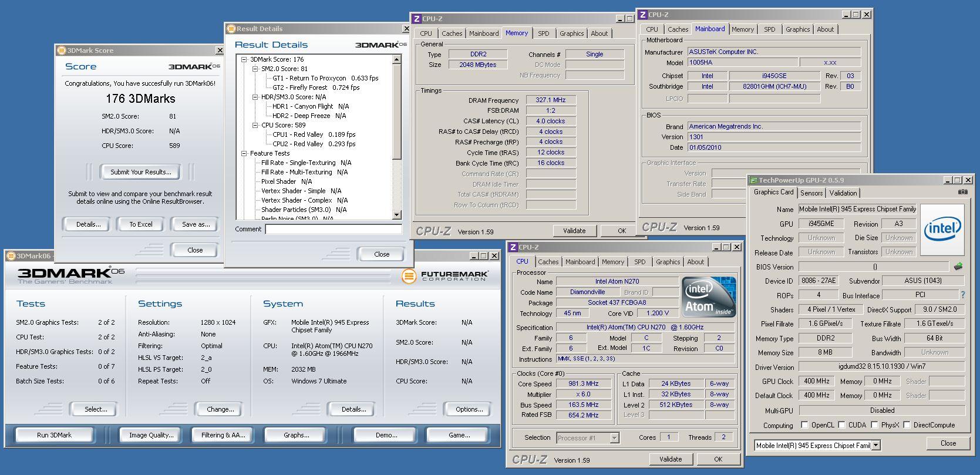980x475 pixels.
Task: Click the Demo button
Action: pos(386,435)
